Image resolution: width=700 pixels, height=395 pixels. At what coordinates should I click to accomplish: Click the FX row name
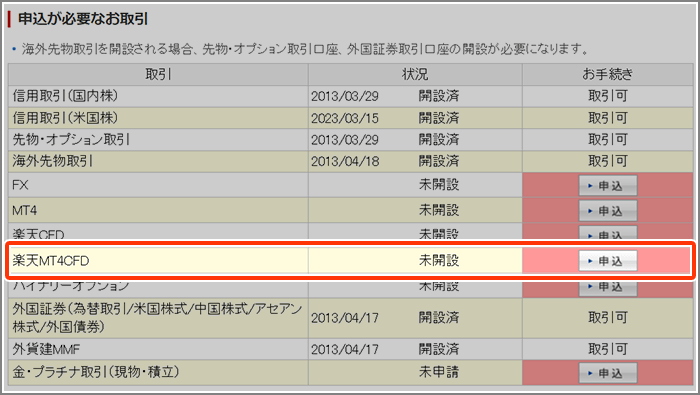[20, 185]
